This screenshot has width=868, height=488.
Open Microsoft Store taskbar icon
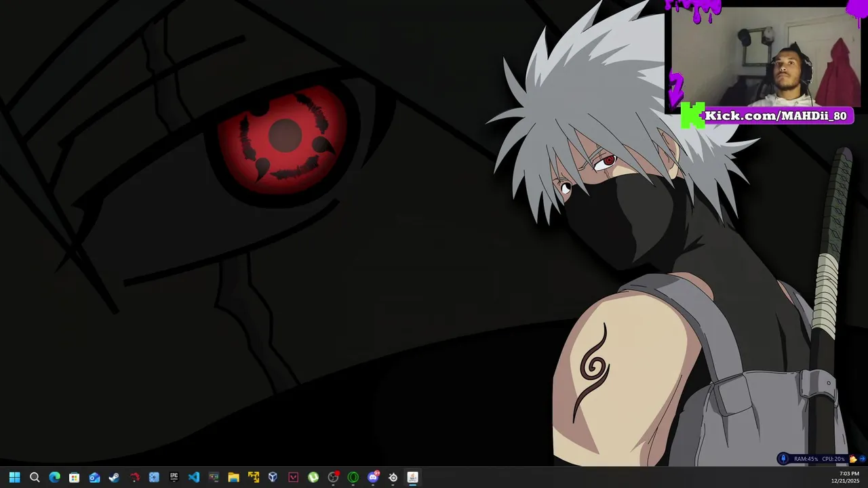tap(75, 478)
